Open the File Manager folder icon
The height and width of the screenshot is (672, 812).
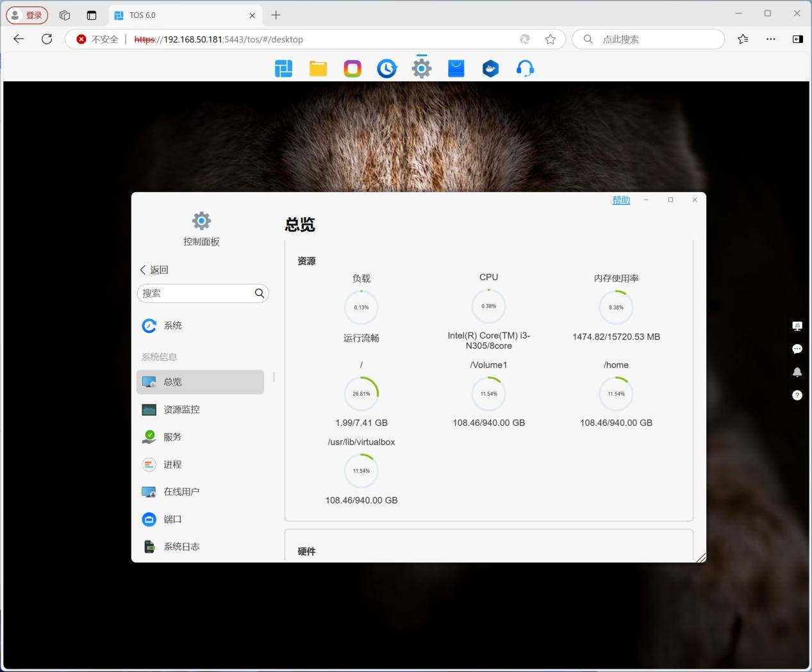318,69
